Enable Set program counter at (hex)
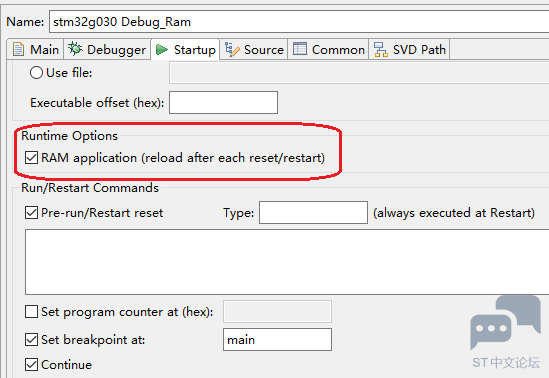Viewport: 549px width, 378px height. coord(32,312)
